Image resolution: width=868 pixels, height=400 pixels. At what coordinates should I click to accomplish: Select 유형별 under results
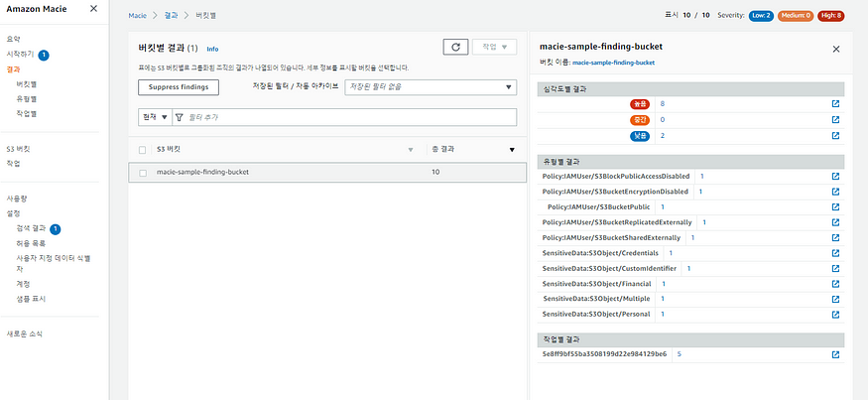click(26, 99)
